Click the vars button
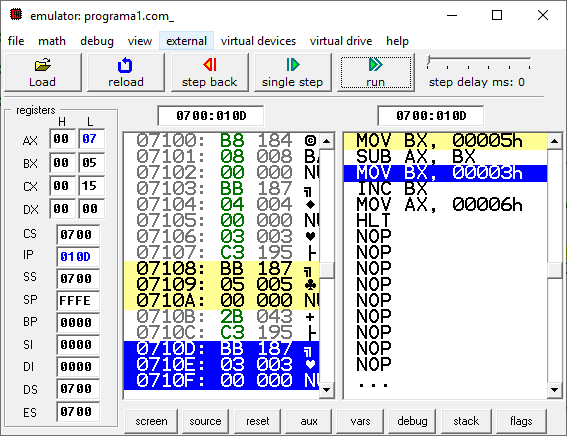567x436 pixels. (x=360, y=421)
